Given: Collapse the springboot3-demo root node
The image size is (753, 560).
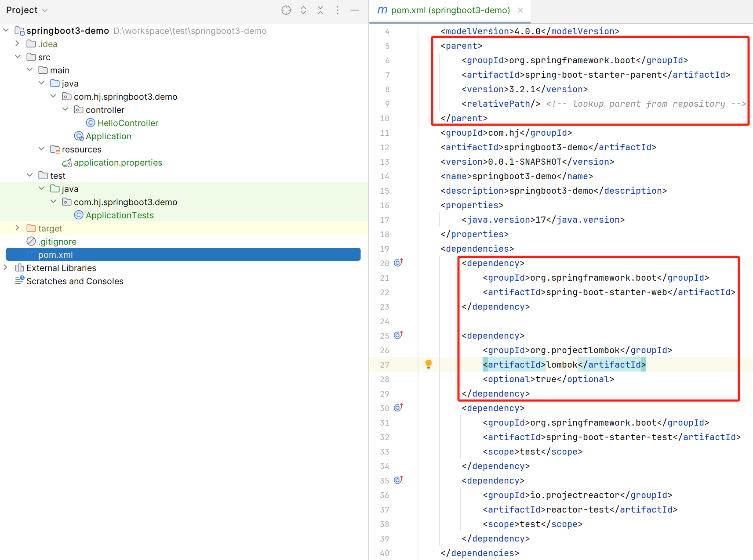Looking at the screenshot, I should click(x=6, y=30).
